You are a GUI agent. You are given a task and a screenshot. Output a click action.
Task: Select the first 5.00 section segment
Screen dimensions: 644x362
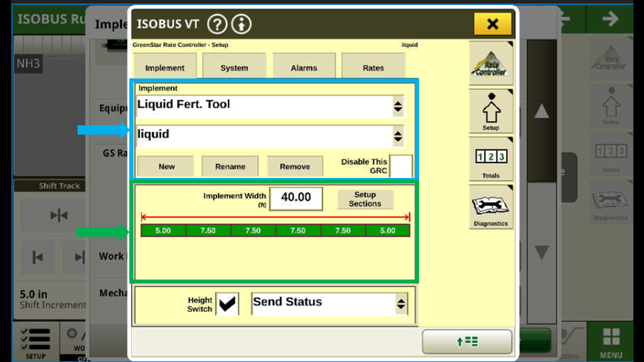click(x=163, y=230)
